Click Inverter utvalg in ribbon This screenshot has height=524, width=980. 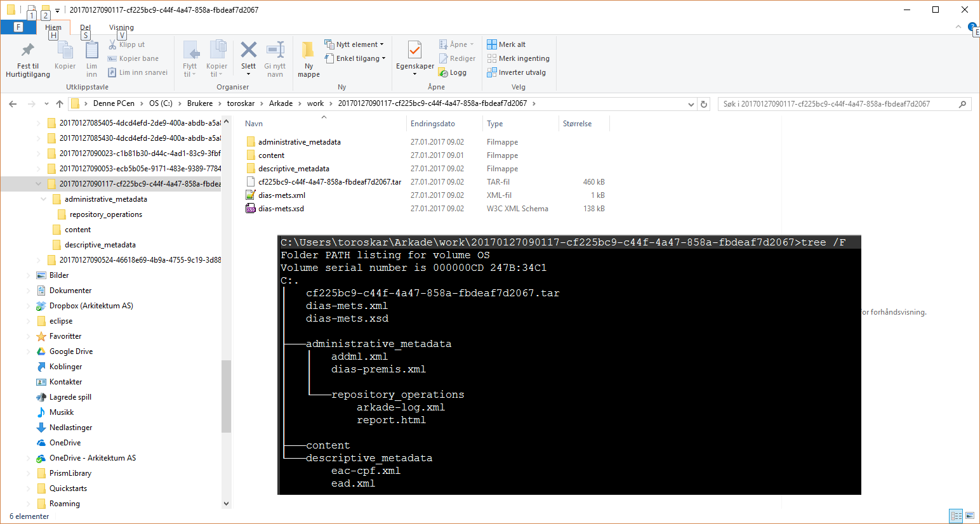pos(516,72)
